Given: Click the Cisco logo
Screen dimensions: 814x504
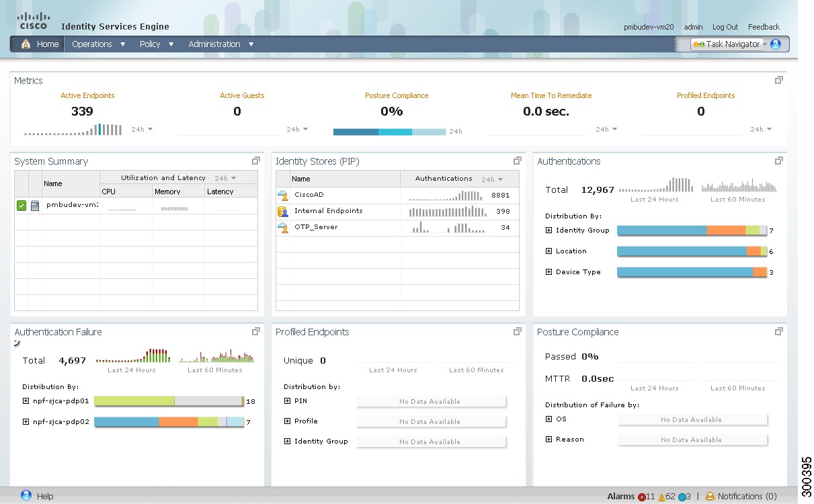Looking at the screenshot, I should 34,21.
